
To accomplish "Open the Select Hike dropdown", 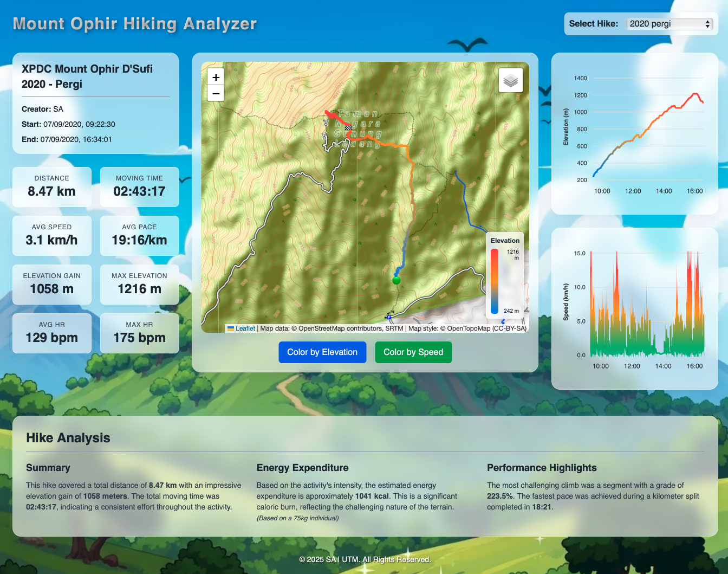I will 669,24.
